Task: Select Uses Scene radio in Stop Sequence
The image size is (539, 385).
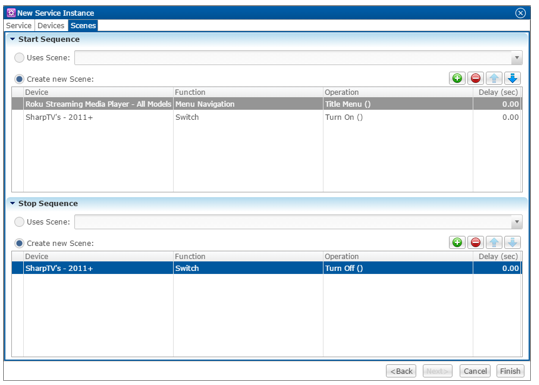Action: 19,222
